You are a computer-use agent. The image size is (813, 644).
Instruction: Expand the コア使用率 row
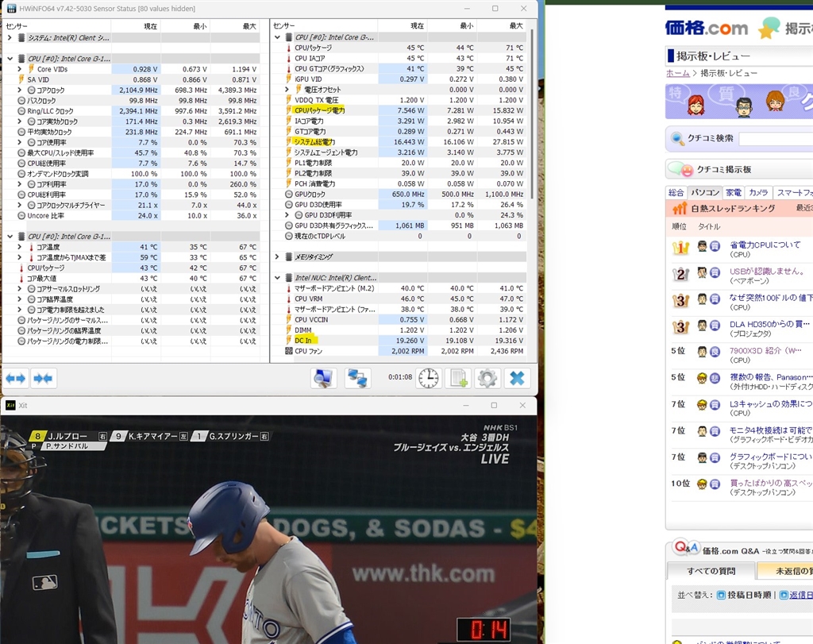pos(20,142)
